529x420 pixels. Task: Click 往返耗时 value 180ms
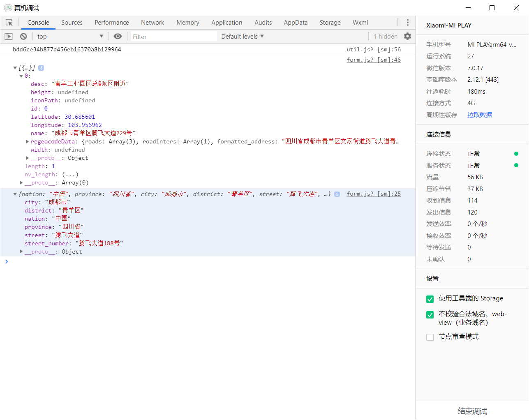pyautogui.click(x=476, y=92)
